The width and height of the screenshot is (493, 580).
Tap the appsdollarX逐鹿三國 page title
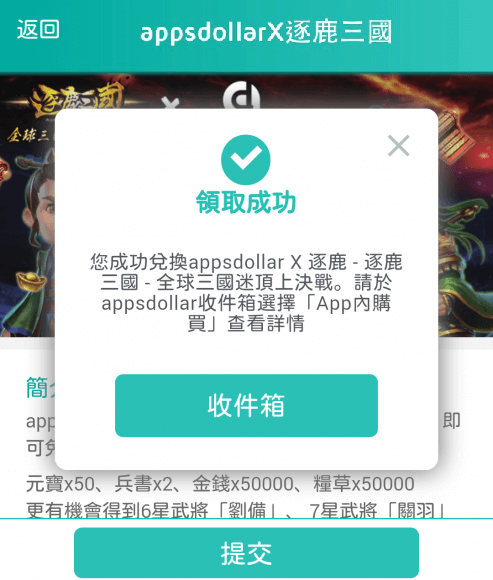pos(266,32)
